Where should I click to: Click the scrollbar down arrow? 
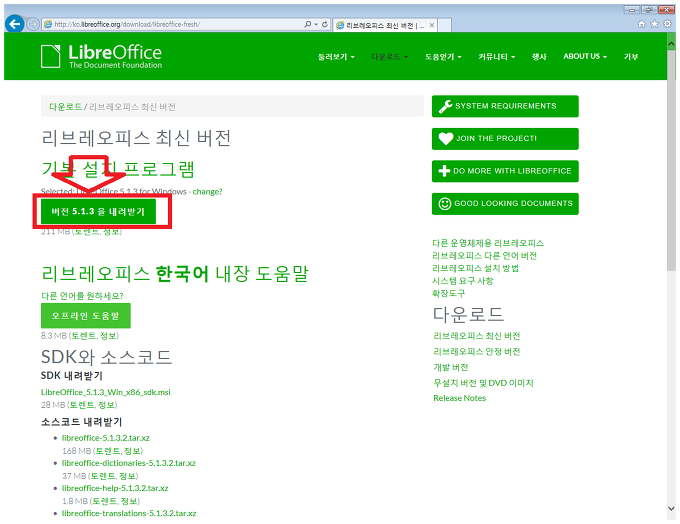tap(671, 508)
